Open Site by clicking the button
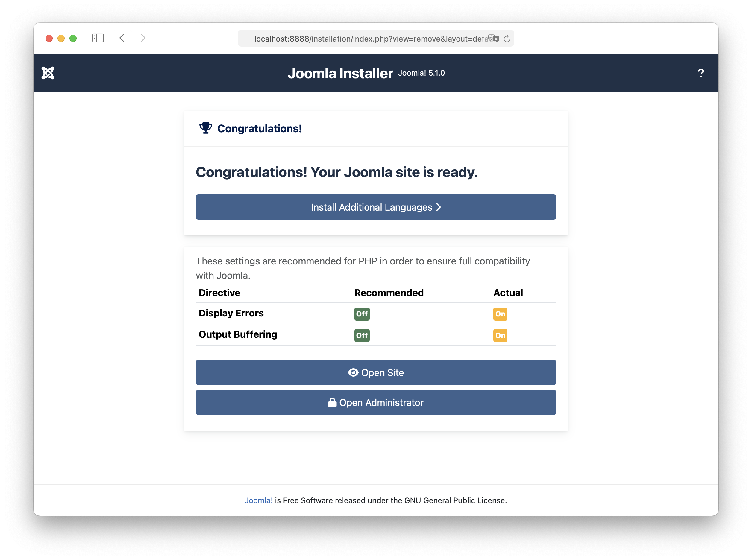Image resolution: width=752 pixels, height=560 pixels. coord(375,372)
